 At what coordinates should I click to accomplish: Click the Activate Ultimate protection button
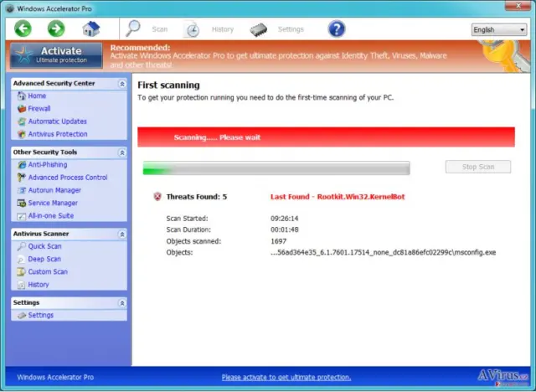pyautogui.click(x=56, y=55)
